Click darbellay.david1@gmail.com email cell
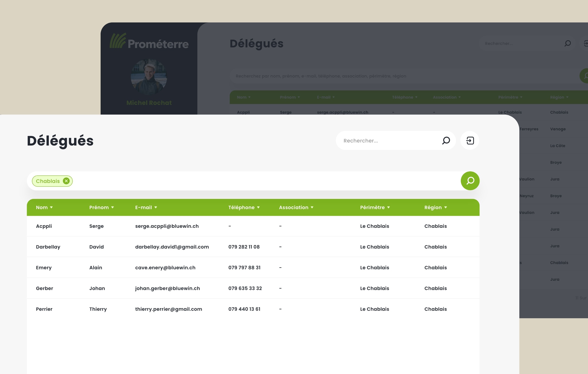The width and height of the screenshot is (588, 374). point(172,247)
